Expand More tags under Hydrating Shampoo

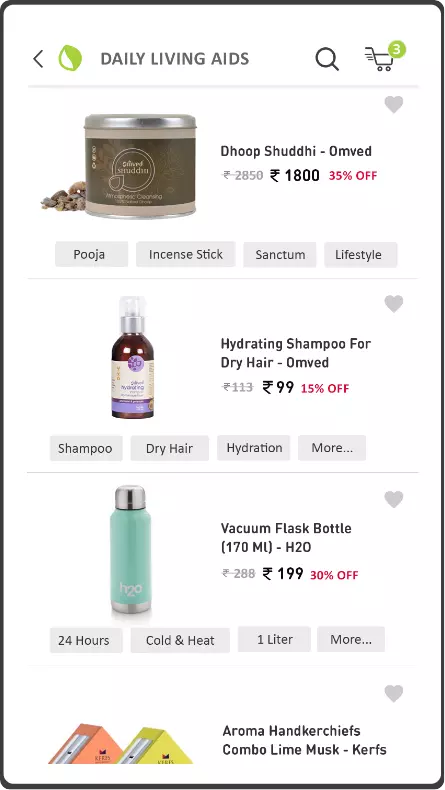332,448
